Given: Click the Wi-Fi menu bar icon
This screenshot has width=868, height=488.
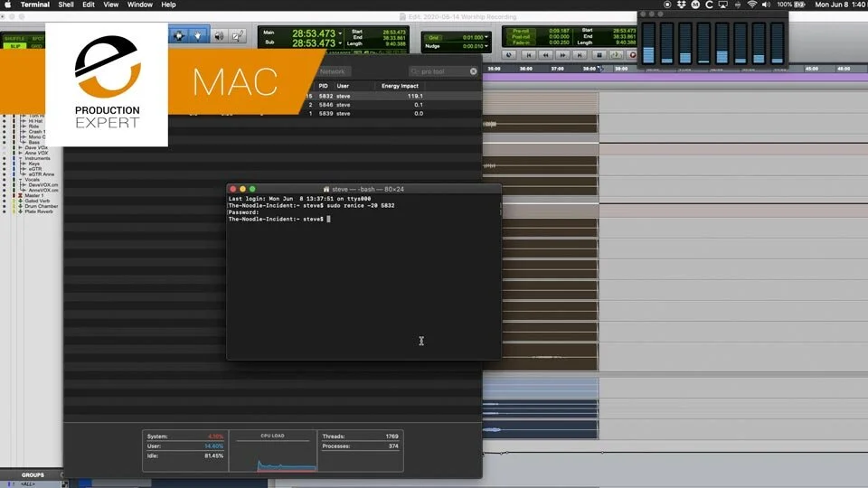Looking at the screenshot, I should pyautogui.click(x=751, y=5).
